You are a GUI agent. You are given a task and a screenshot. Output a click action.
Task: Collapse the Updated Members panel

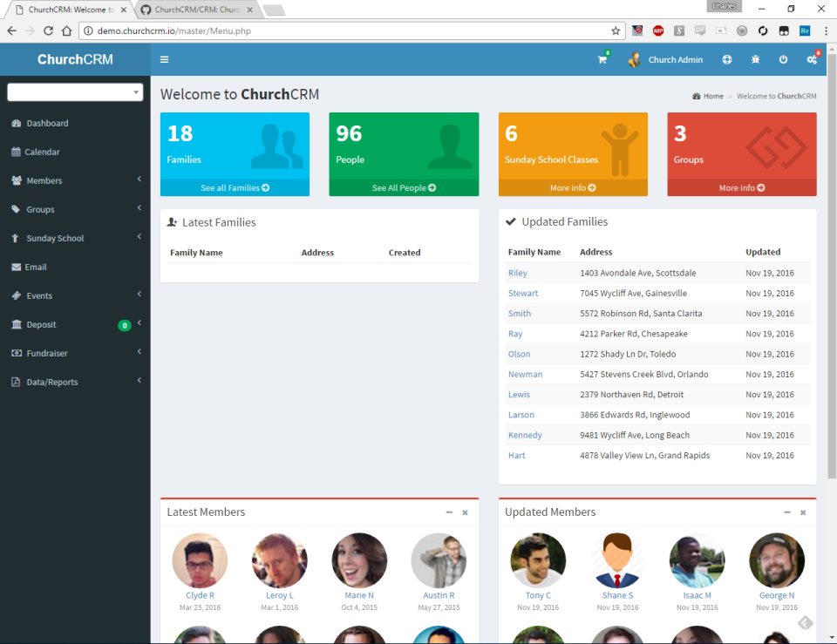[786, 512]
